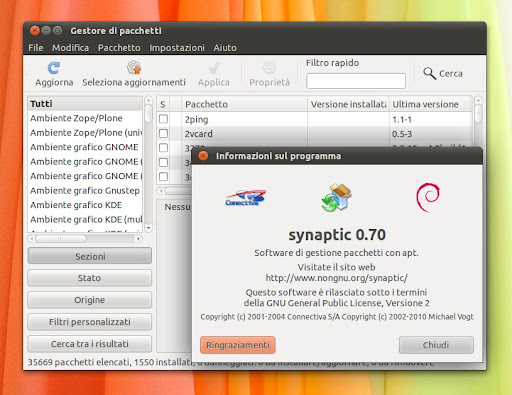The width and height of the screenshot is (512, 395).
Task: Click the Chiudi button
Action: 436,345
